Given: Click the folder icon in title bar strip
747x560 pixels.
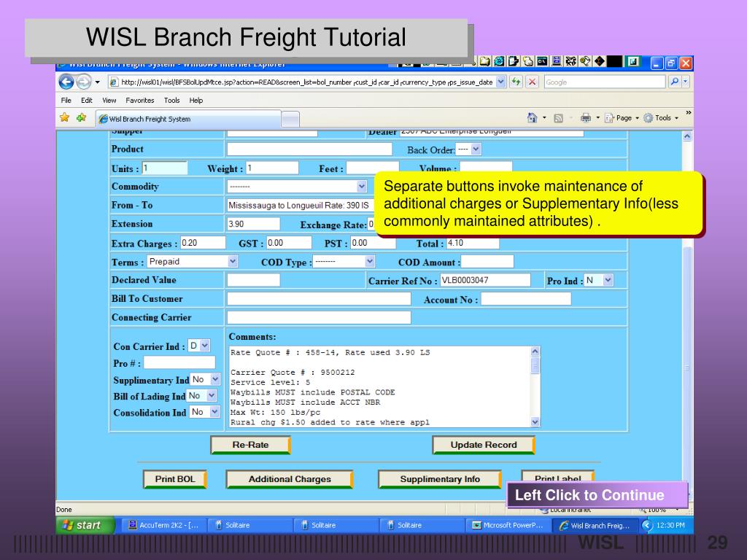Looking at the screenshot, I should [x=484, y=61].
